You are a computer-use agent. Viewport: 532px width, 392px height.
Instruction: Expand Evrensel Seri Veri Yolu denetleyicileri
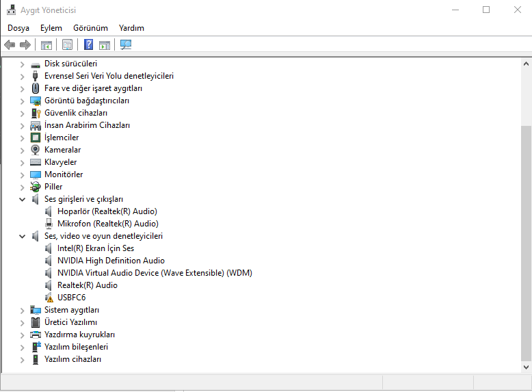[23, 77]
